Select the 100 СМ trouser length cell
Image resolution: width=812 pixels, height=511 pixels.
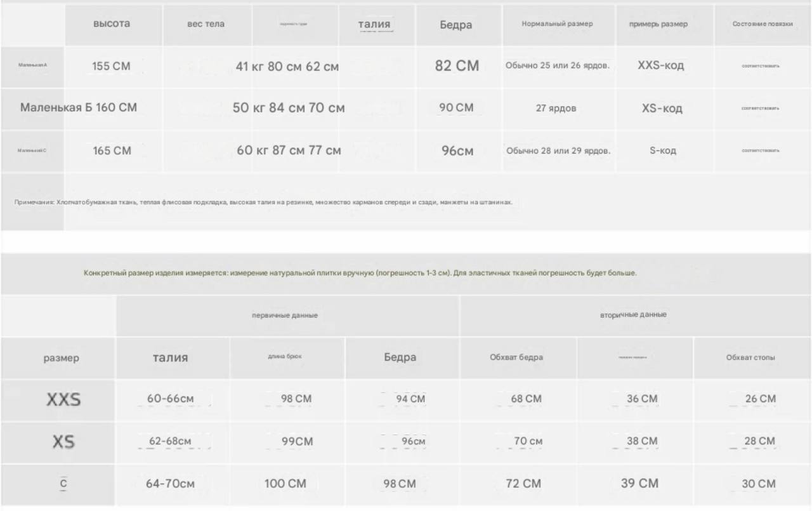285,484
